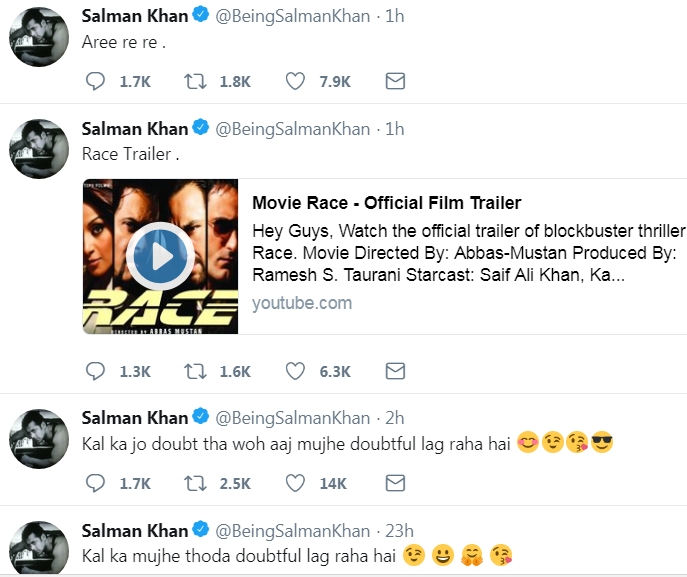Like the 'Aree re re .' tweet
Viewport: 687px width, 577px height.
click(x=295, y=82)
